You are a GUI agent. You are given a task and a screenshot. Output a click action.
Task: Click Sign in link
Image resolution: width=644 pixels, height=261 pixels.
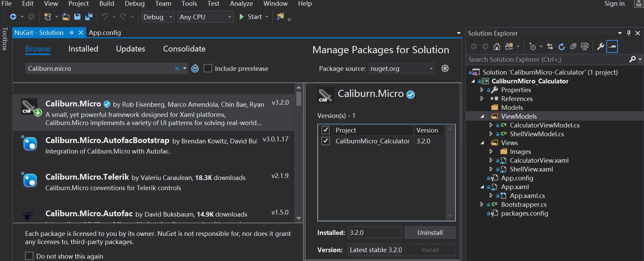click(614, 4)
